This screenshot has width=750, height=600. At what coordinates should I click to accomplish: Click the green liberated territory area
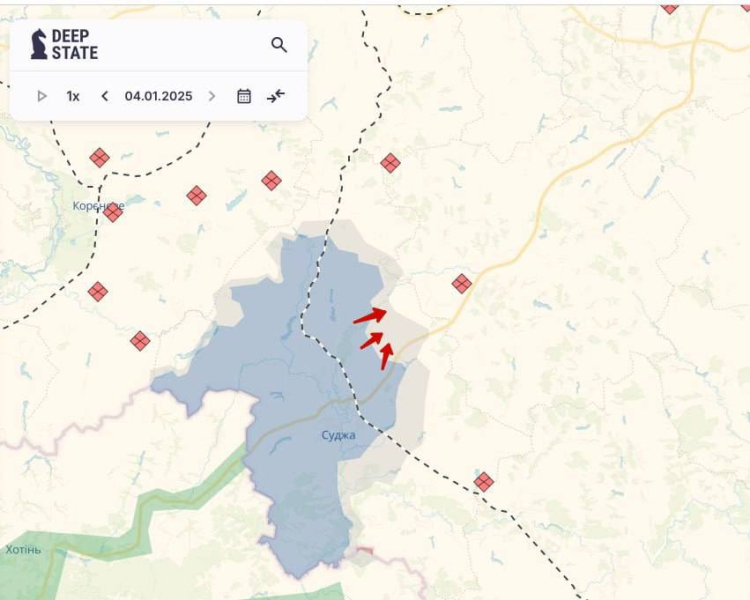[150, 530]
